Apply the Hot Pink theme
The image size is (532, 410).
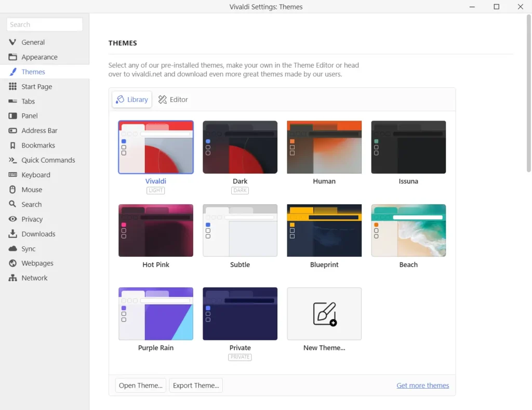click(x=156, y=230)
